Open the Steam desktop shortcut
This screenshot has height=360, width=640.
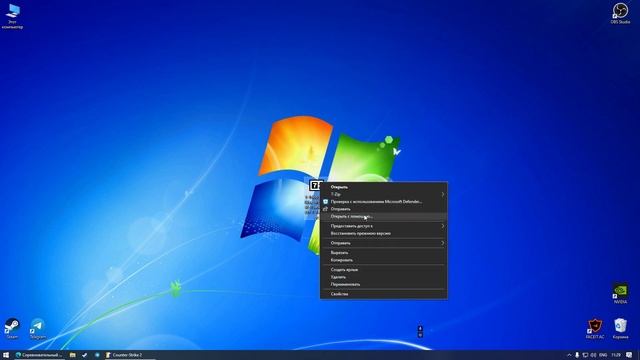(12, 329)
